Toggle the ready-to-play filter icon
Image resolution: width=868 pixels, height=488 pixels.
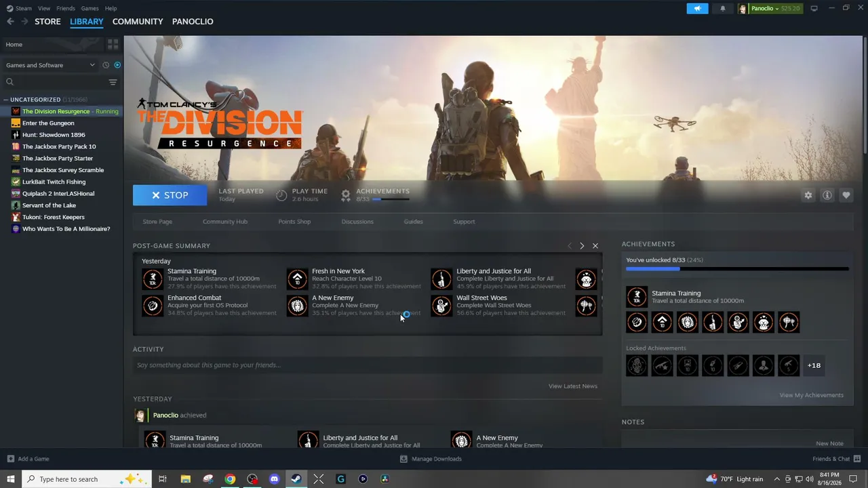[117, 65]
